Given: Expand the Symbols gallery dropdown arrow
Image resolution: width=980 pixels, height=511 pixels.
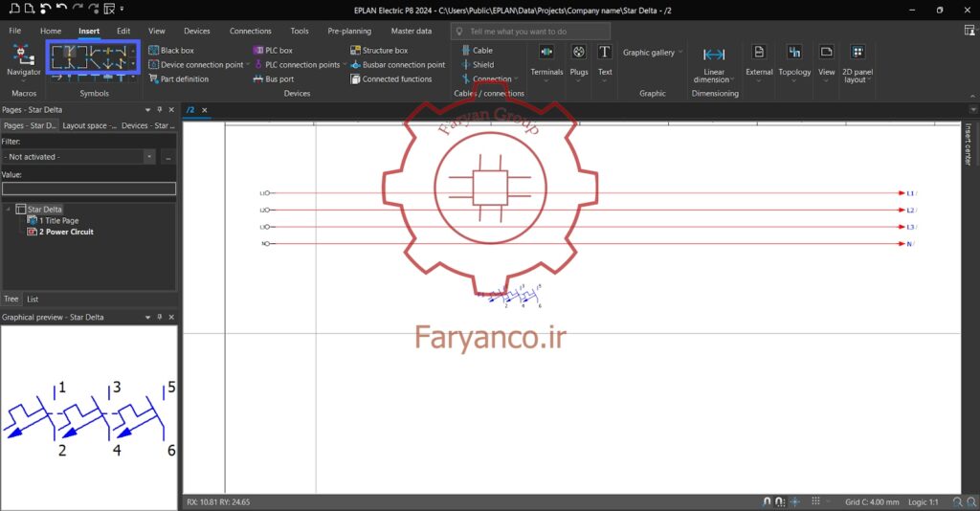Looking at the screenshot, I should click(133, 78).
